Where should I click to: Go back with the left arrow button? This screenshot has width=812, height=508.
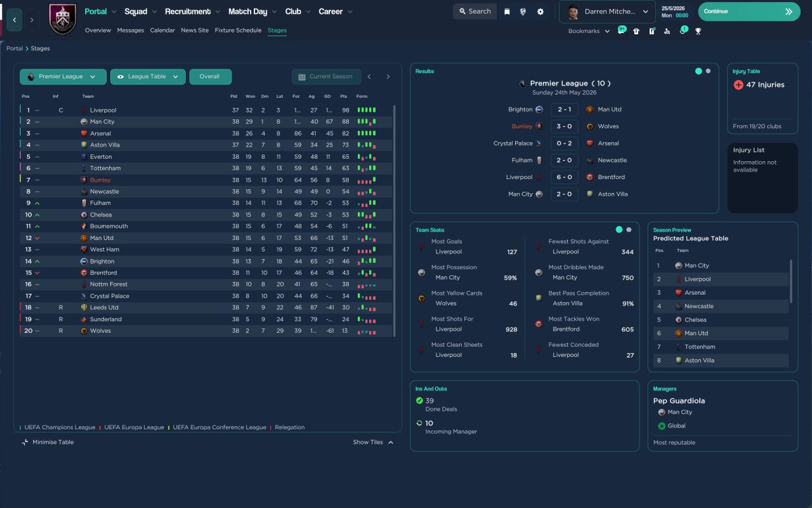(x=15, y=20)
